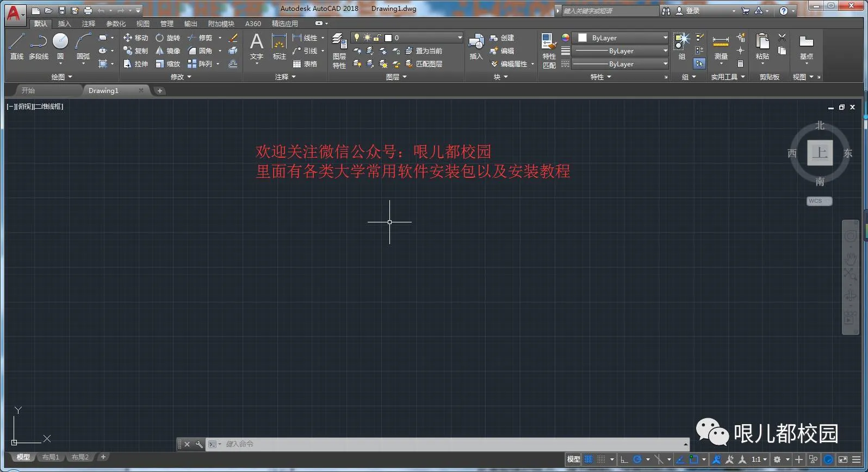Click the ViewCube 上 (Top) face
The height and width of the screenshot is (472, 868).
click(820, 153)
